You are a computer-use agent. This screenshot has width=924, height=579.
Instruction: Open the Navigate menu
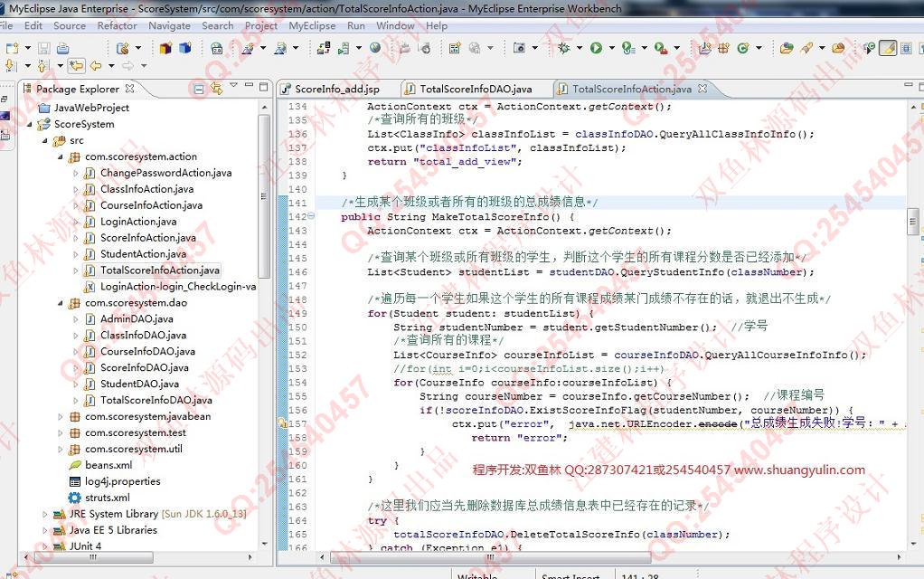click(x=169, y=26)
